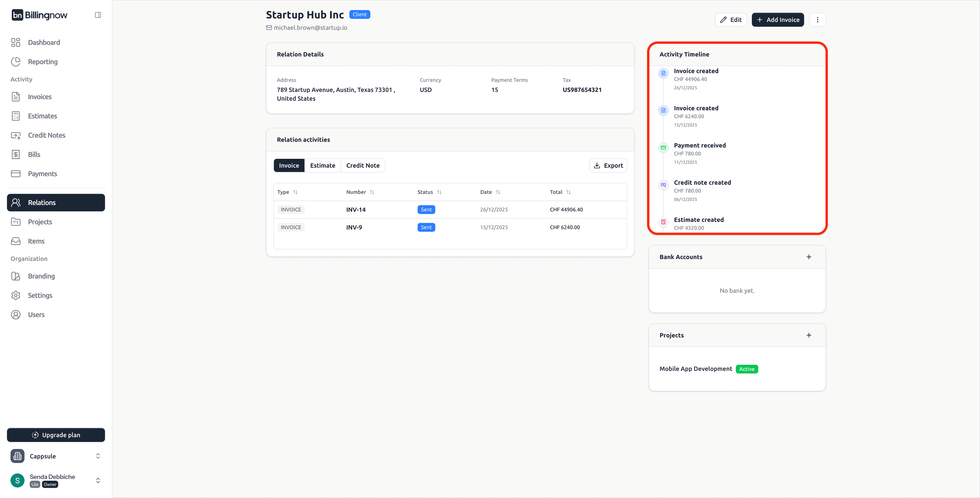Open Reporting pie chart icon
Image resolution: width=980 pixels, height=498 pixels.
click(16, 62)
